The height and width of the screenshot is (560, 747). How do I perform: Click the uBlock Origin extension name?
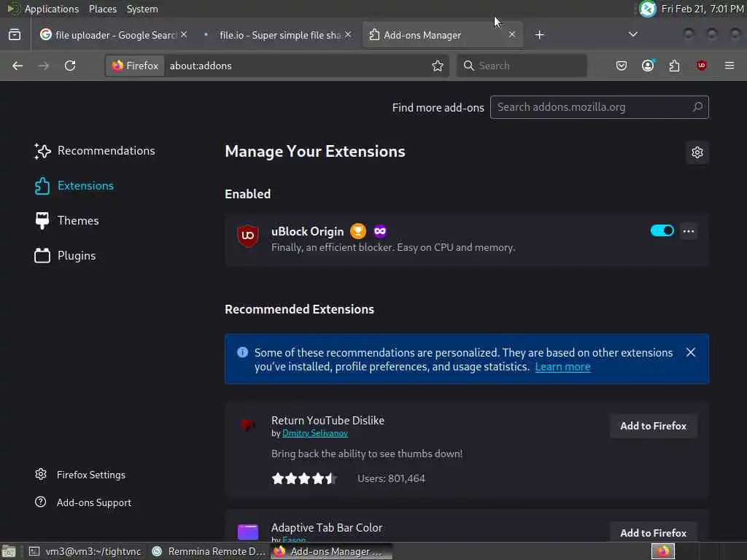point(307,231)
